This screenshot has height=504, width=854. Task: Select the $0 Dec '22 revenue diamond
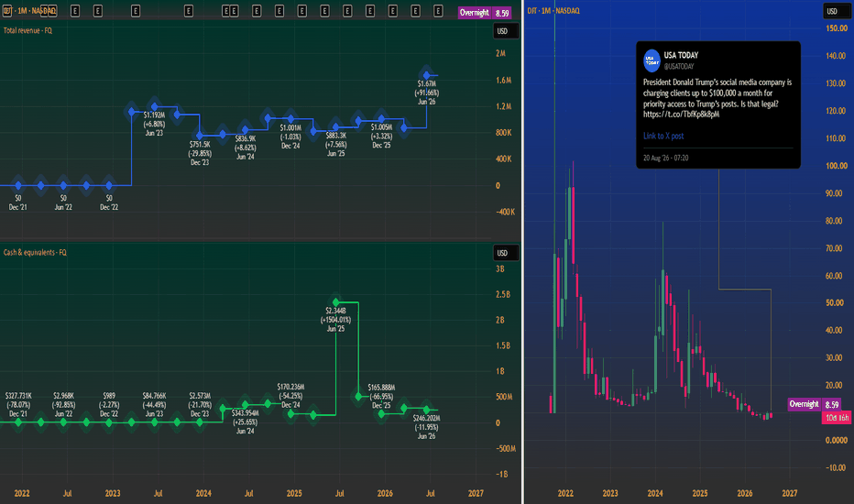point(109,185)
